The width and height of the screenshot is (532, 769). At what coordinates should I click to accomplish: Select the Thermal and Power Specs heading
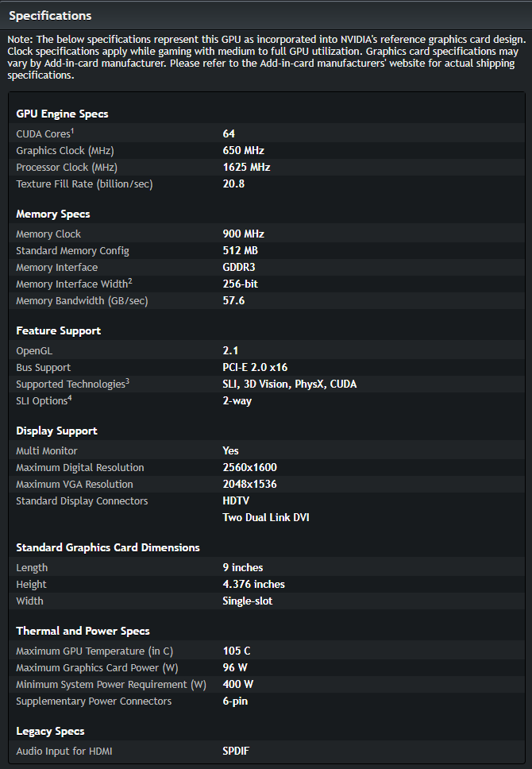(83, 631)
